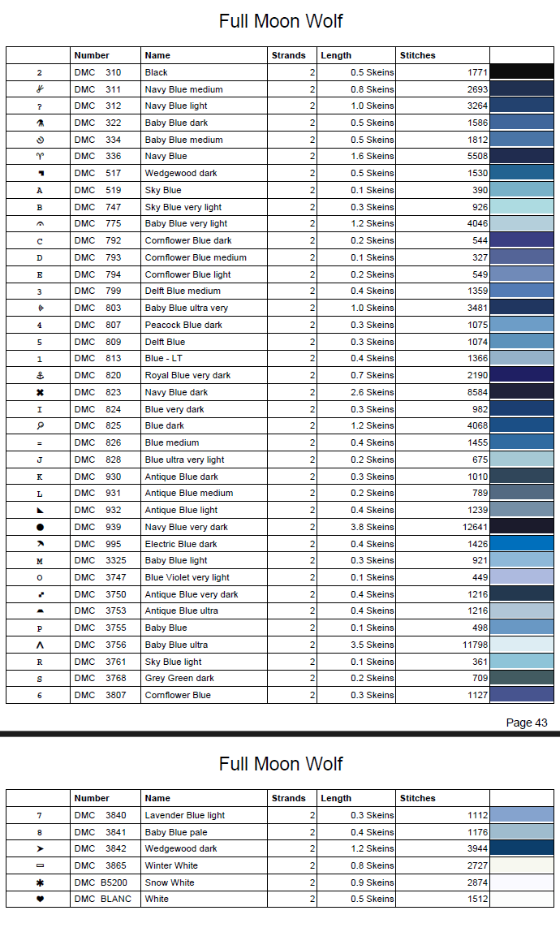This screenshot has width=560, height=932.
Task: Click the 12641 stitches value
Action: pyautogui.click(x=475, y=527)
